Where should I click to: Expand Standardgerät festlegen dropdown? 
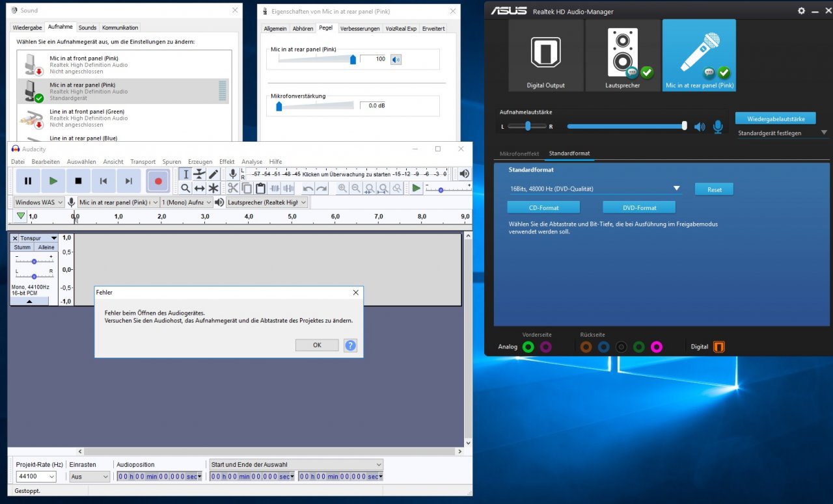click(x=783, y=133)
